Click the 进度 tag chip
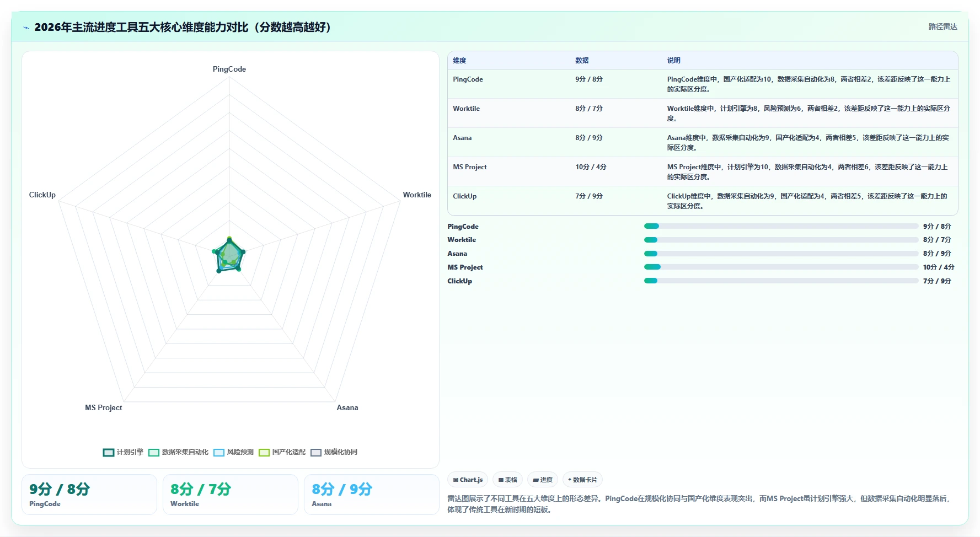The height and width of the screenshot is (537, 980). (x=543, y=480)
